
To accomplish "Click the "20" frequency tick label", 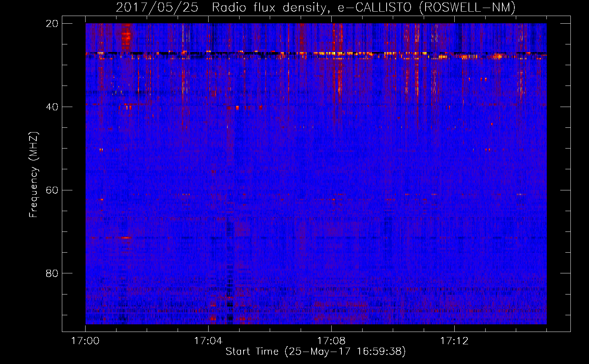I will (x=52, y=24).
